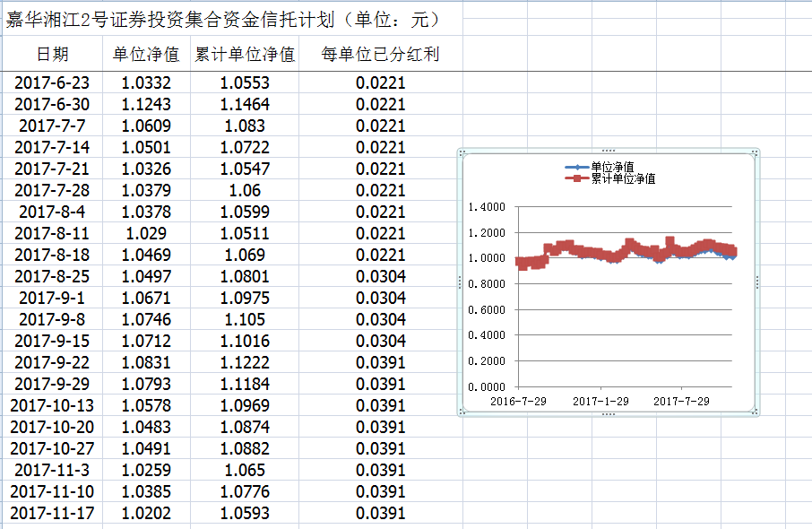
Task: Click the 2017-1-29 label on chart axis
Action: pos(600,401)
